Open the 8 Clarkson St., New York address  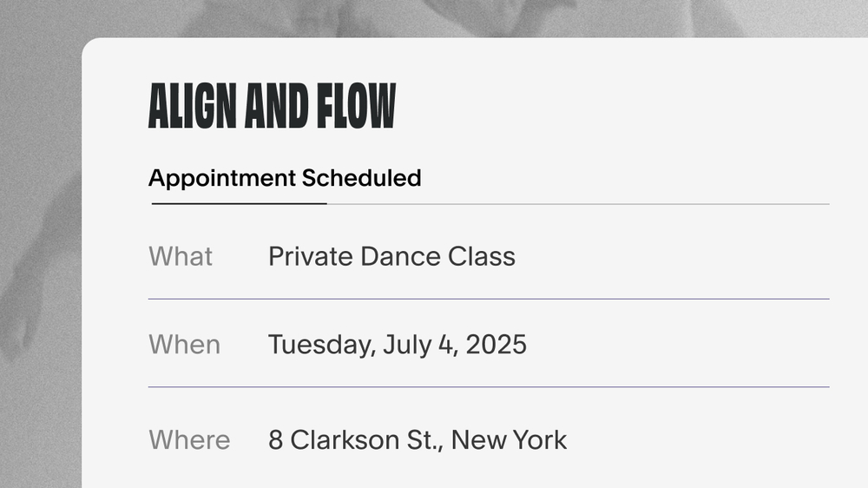click(x=418, y=440)
